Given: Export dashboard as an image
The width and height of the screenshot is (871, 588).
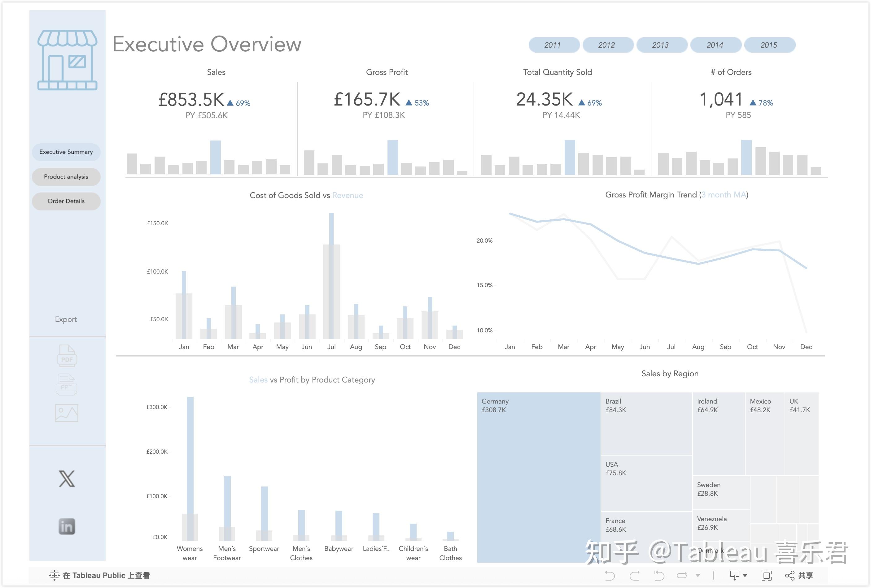Looking at the screenshot, I should tap(66, 412).
